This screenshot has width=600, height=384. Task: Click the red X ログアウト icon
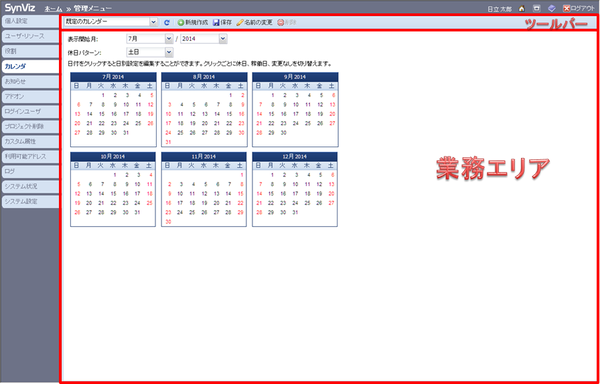pos(566,8)
